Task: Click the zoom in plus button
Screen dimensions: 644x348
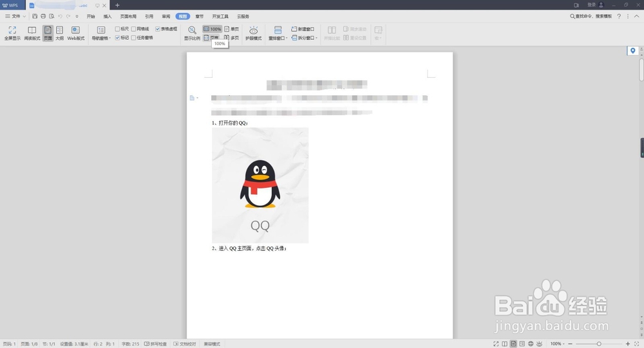Action: (x=627, y=344)
